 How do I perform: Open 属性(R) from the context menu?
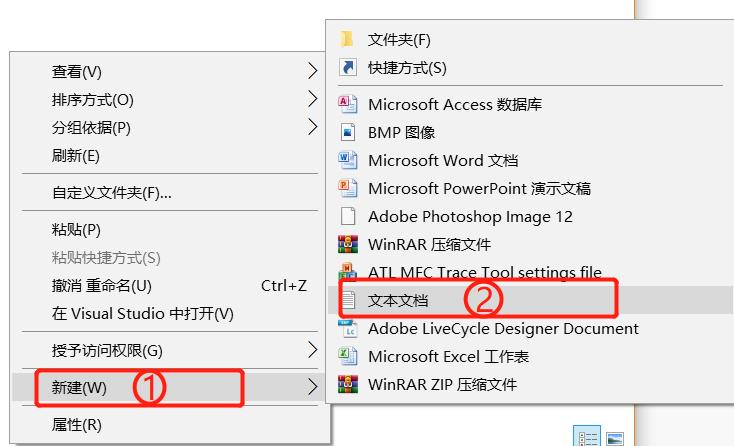77,425
